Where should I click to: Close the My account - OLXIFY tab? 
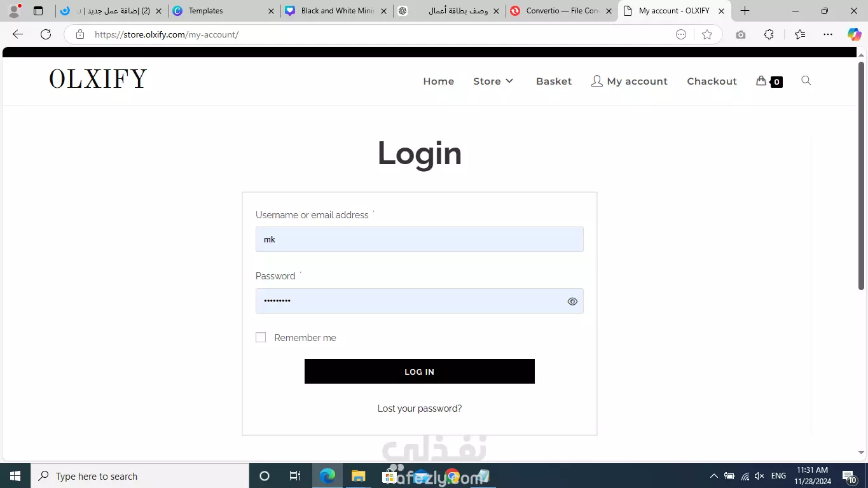[x=721, y=11]
